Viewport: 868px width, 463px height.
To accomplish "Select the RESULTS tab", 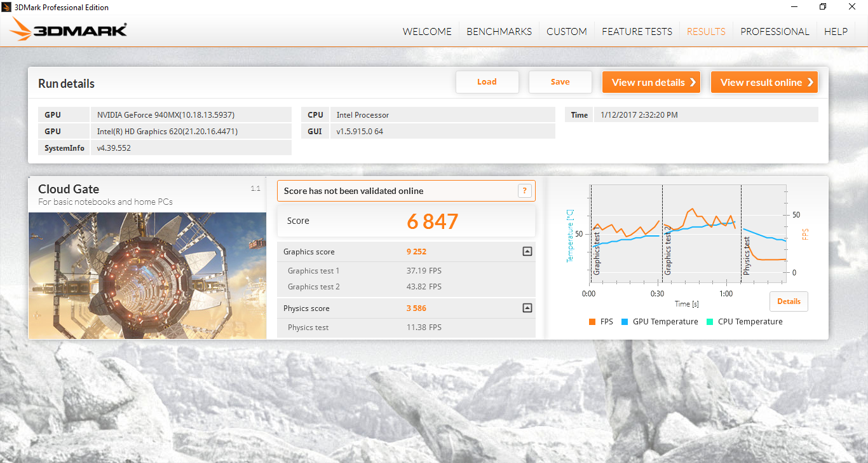I will pyautogui.click(x=706, y=31).
